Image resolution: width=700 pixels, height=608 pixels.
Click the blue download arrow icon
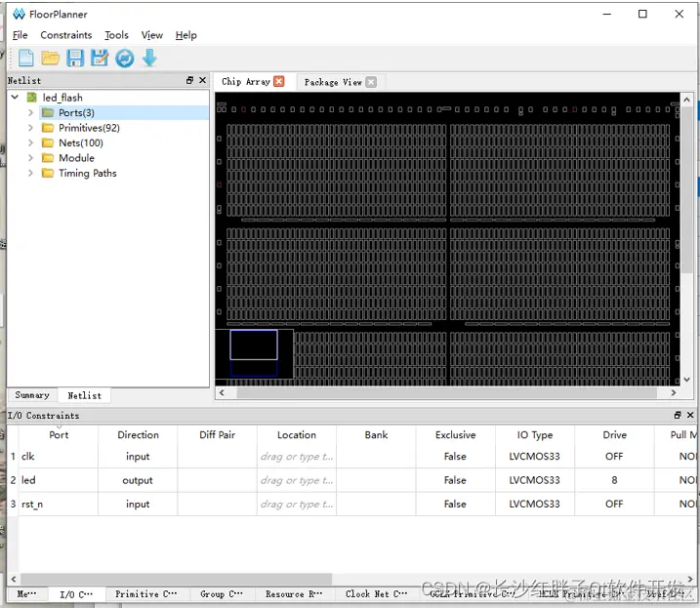[x=149, y=58]
